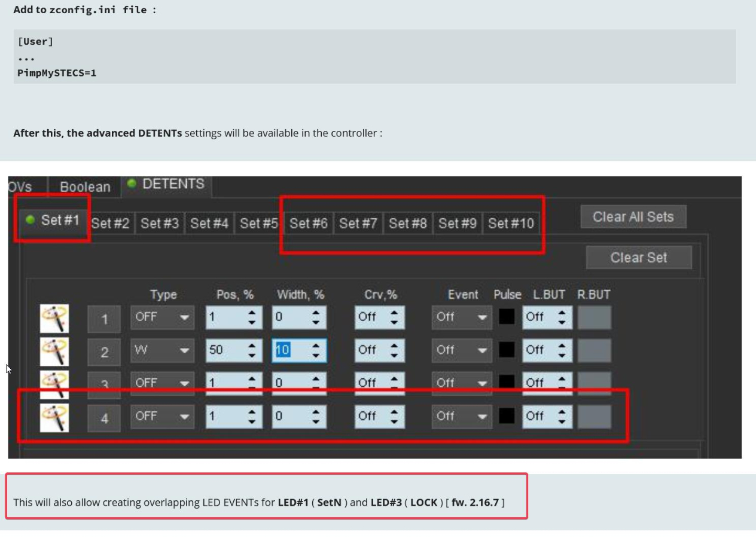Viewport: 756px width, 538px height.
Task: Toggle the Pulse black box in row 3
Action: 507,383
